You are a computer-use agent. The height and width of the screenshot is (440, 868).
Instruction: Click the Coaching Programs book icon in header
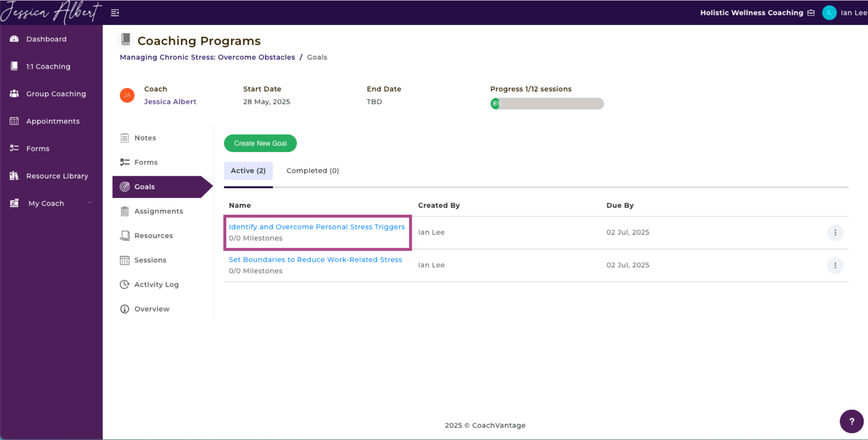(x=126, y=39)
